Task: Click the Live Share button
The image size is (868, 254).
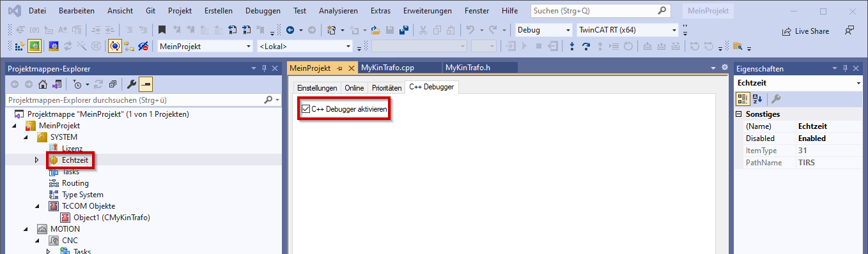Action: pos(805,31)
